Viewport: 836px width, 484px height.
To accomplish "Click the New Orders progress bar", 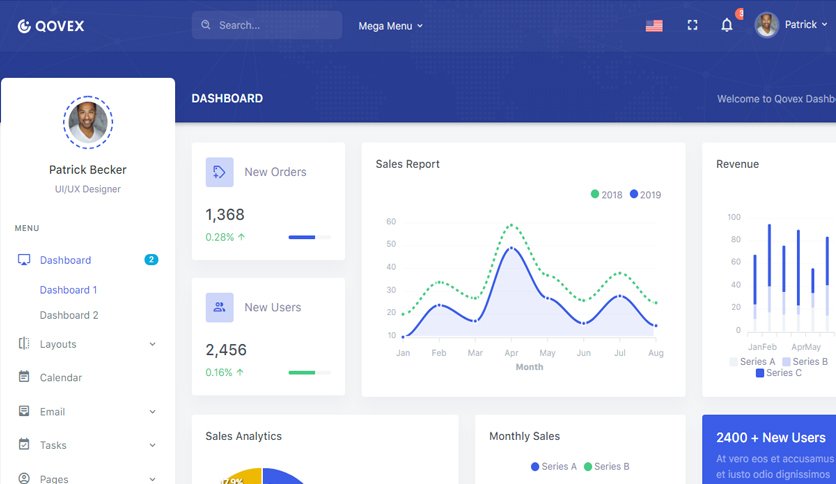I will click(x=309, y=237).
